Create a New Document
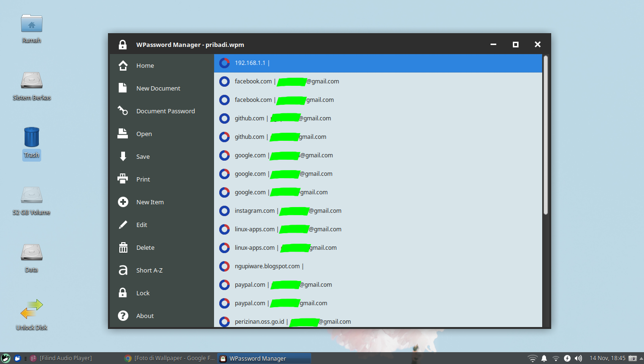Viewport: 644px width, 364px height. pos(162,88)
